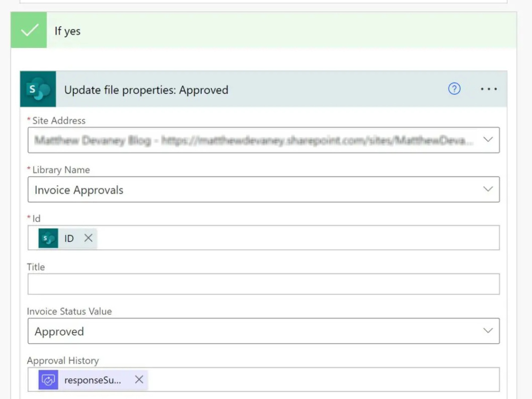Click the Title field label

click(x=36, y=267)
